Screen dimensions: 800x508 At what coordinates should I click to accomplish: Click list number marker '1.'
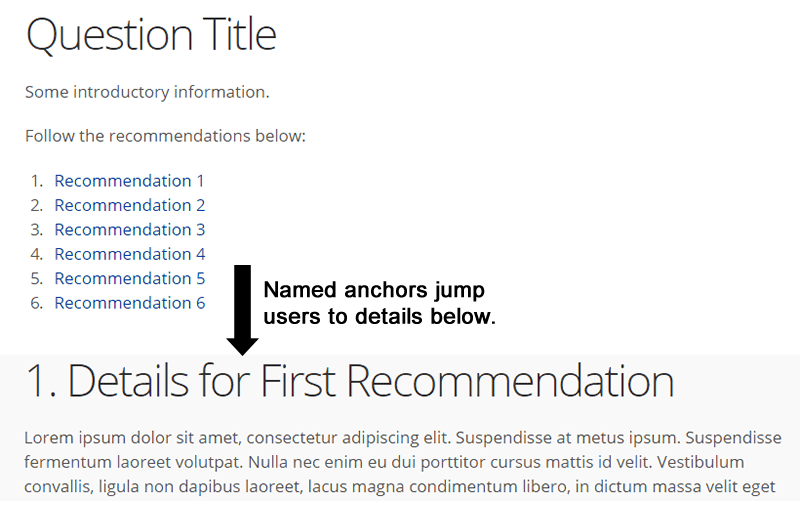pyautogui.click(x=37, y=181)
